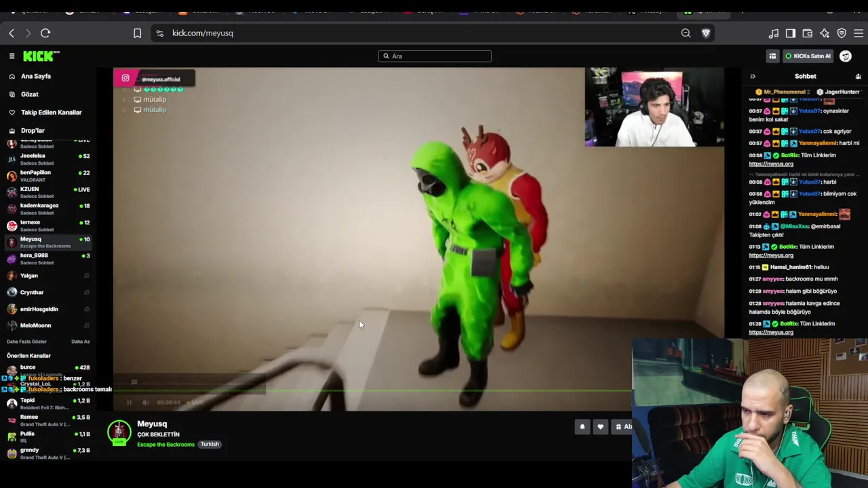Click the subscribe gift button
Viewport: 868px width, 488px height.
pos(622,427)
